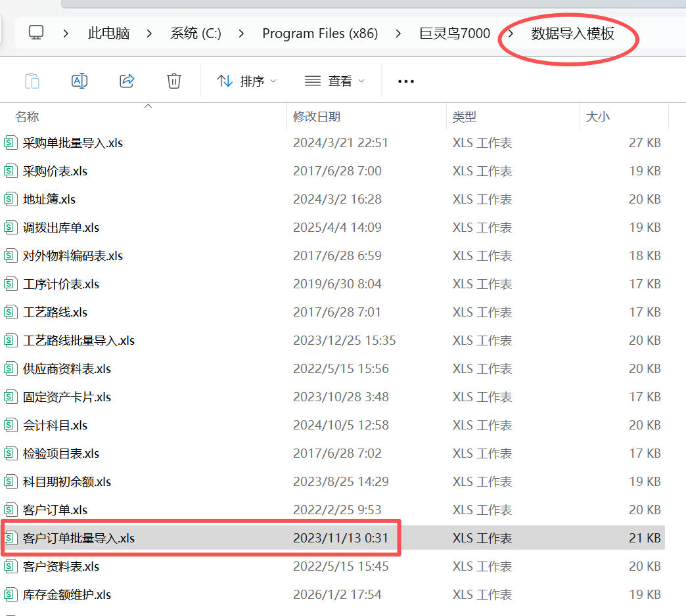Click the file icon of 采购价表.xls
686x616 pixels.
[x=11, y=171]
